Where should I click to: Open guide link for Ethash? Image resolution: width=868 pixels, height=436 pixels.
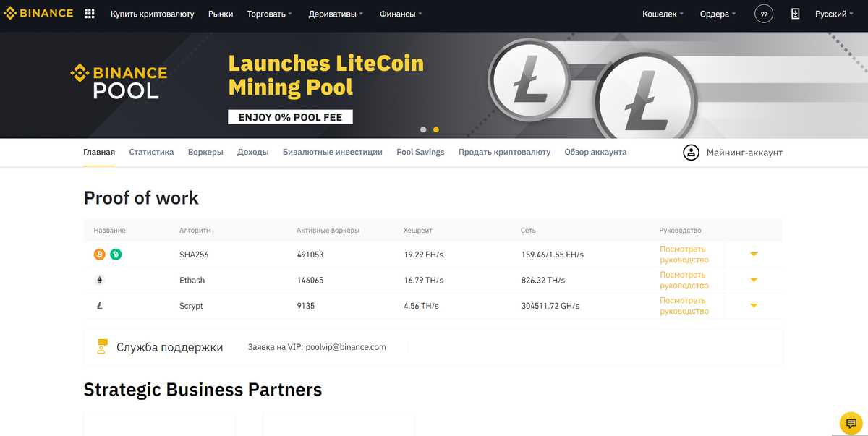pos(684,280)
